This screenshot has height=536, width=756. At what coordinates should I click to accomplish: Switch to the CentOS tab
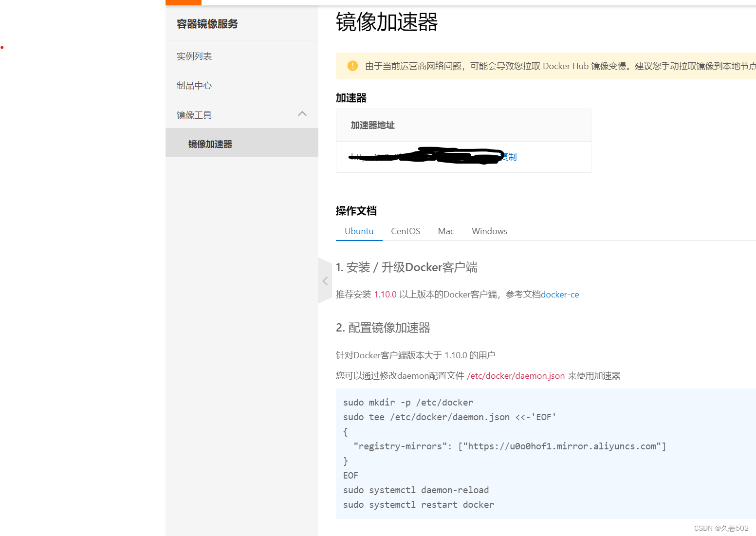pyautogui.click(x=406, y=231)
